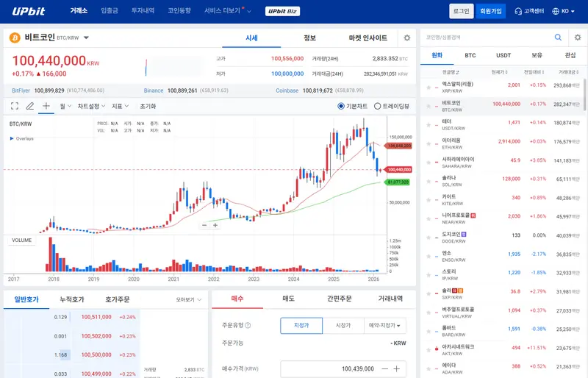
Task: Switch to the 매도 sell tab
Action: pos(288,299)
